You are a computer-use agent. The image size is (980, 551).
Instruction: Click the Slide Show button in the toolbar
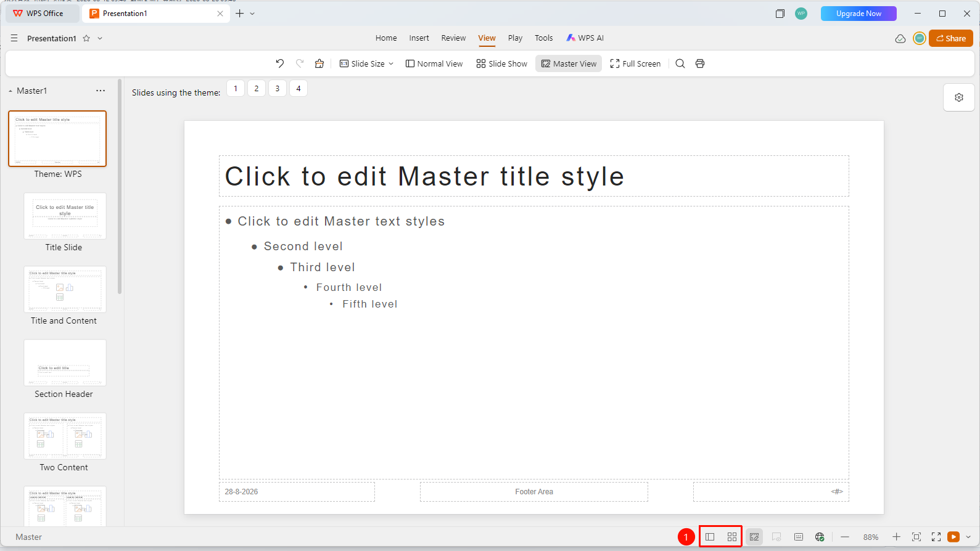point(501,63)
